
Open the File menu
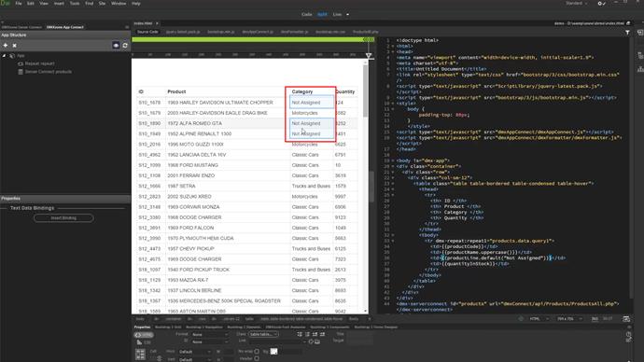click(19, 4)
